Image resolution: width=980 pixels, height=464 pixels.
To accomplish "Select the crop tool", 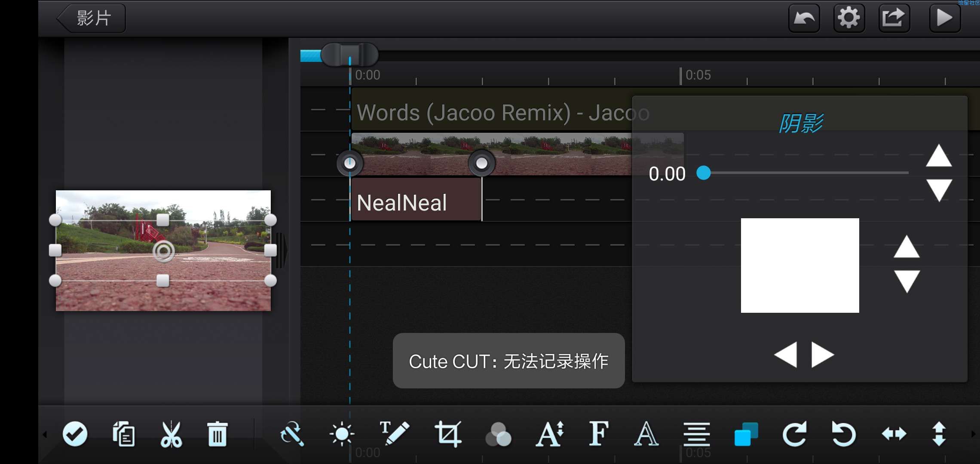I will point(448,434).
